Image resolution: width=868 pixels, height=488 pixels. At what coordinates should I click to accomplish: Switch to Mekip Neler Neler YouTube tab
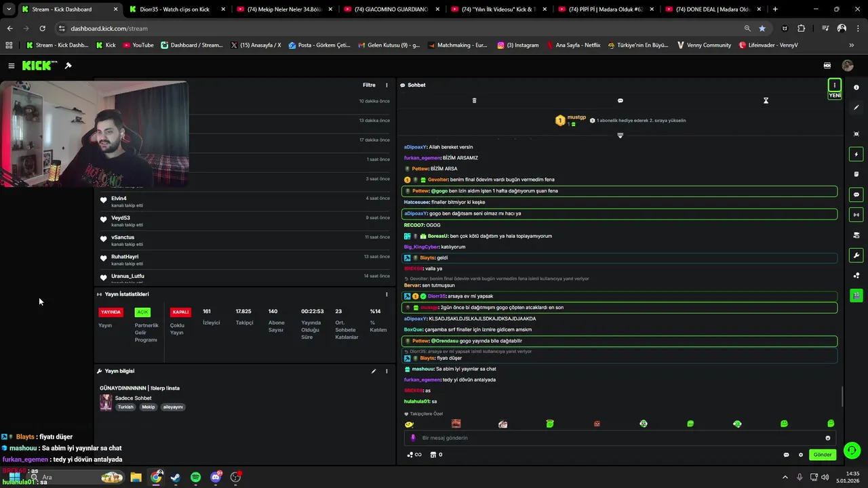click(x=284, y=9)
